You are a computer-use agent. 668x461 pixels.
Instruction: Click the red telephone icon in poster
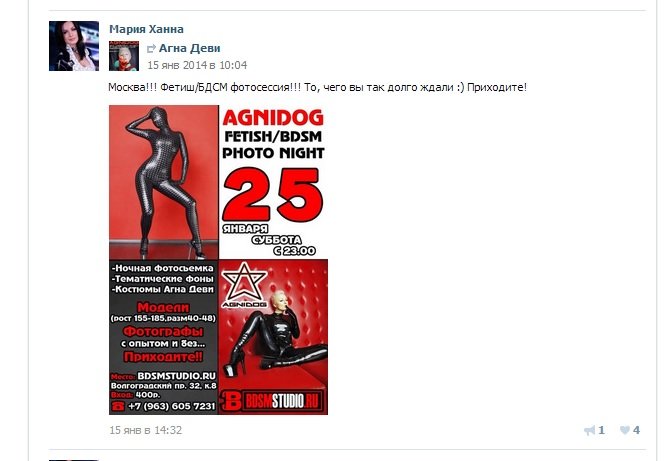pyautogui.click(x=118, y=406)
